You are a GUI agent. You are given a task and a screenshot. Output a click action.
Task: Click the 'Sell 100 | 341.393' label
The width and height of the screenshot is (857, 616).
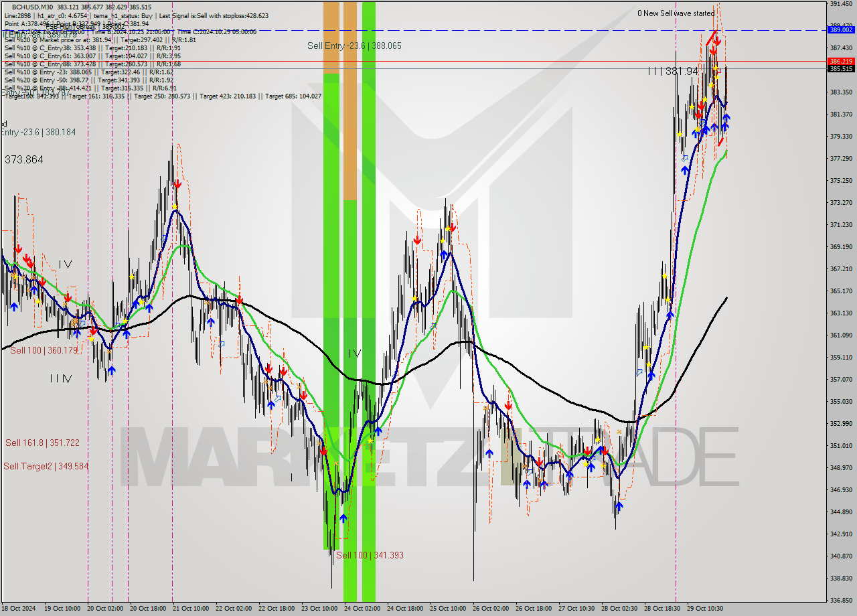[x=370, y=555]
